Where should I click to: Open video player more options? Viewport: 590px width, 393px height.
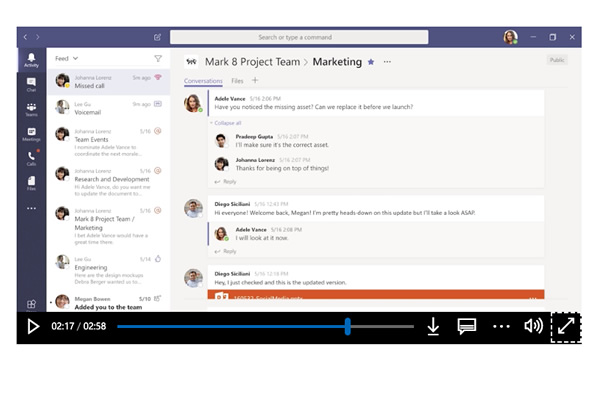click(501, 326)
